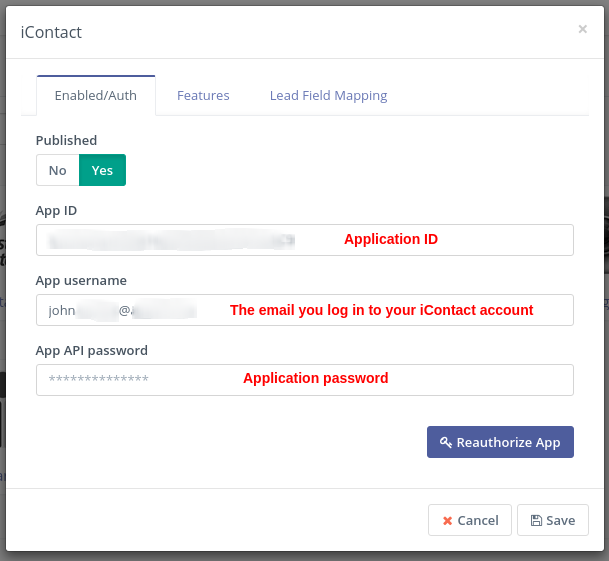Click the key icon on Reauthorize App
Image resolution: width=609 pixels, height=561 pixels.
446,443
